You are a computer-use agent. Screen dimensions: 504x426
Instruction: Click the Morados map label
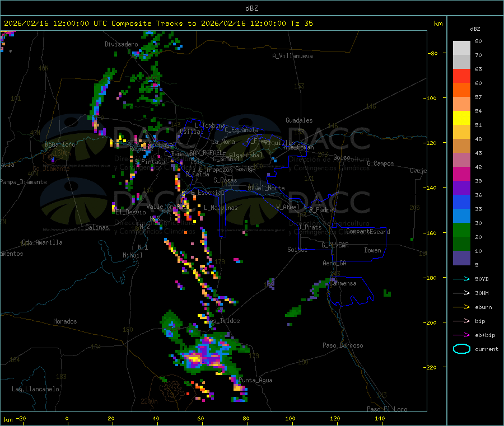(65, 321)
